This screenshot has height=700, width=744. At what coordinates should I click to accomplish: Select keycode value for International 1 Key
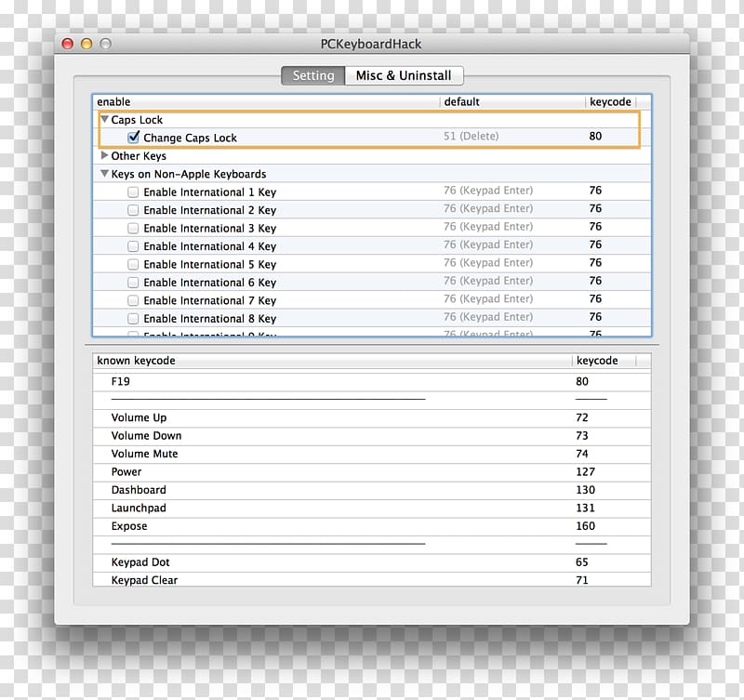(595, 191)
